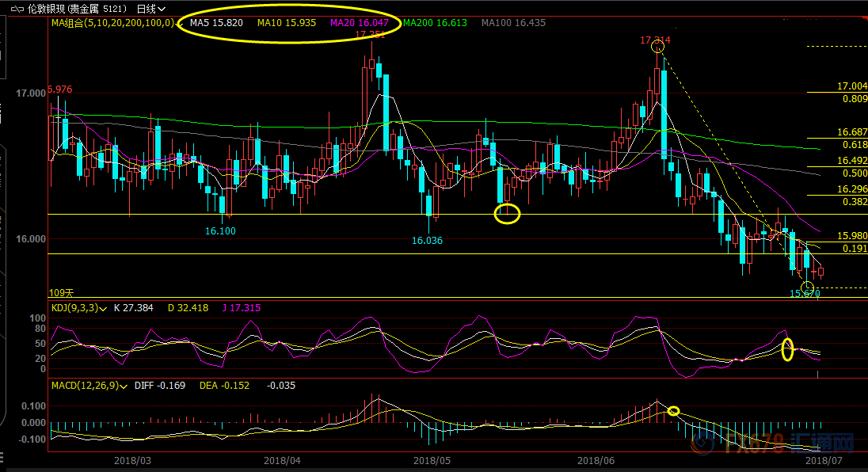Select the MA10 15.935 label
The image size is (868, 472).
pyautogui.click(x=287, y=23)
